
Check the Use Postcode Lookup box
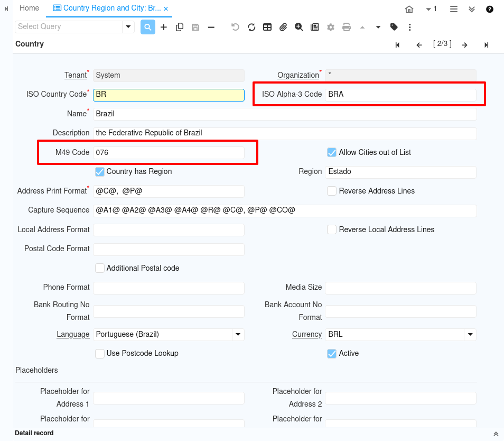tap(99, 353)
